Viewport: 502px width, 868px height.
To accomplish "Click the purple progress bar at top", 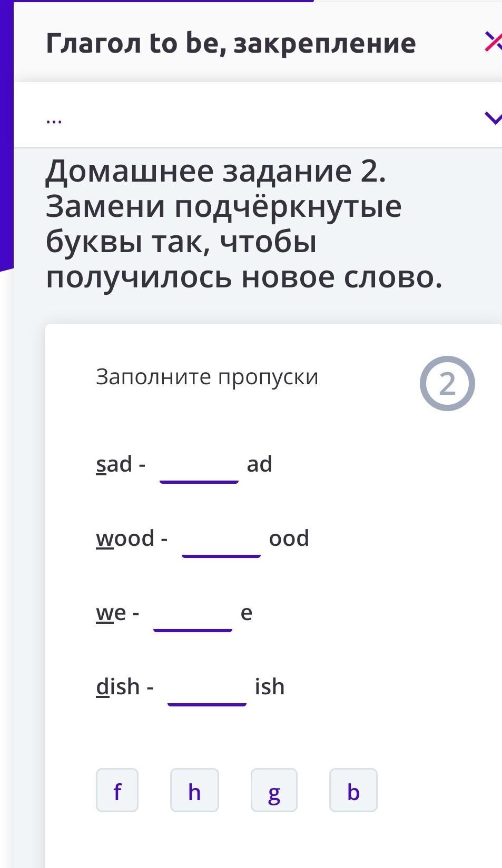I will tap(158, 2).
